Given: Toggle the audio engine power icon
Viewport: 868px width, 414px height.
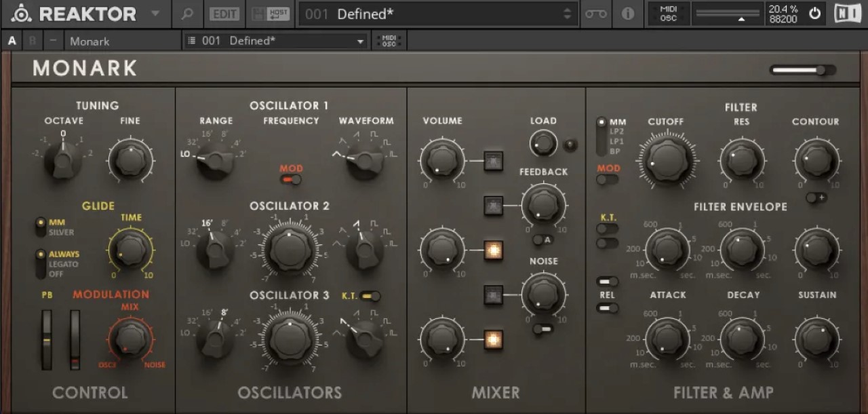Looking at the screenshot, I should (x=814, y=14).
